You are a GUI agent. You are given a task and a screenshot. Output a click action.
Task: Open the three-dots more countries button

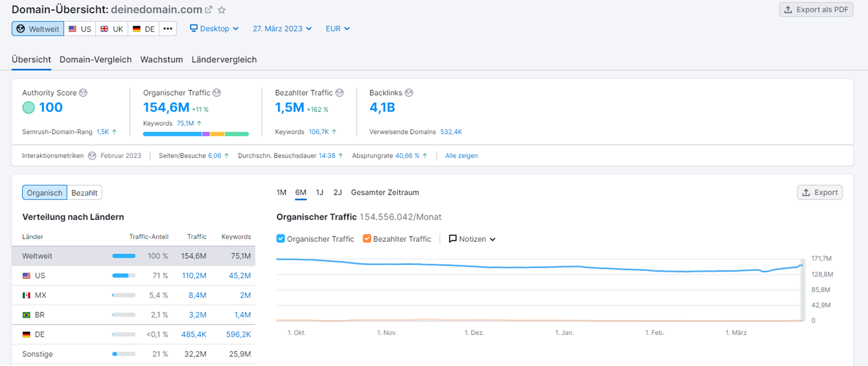pos(168,29)
